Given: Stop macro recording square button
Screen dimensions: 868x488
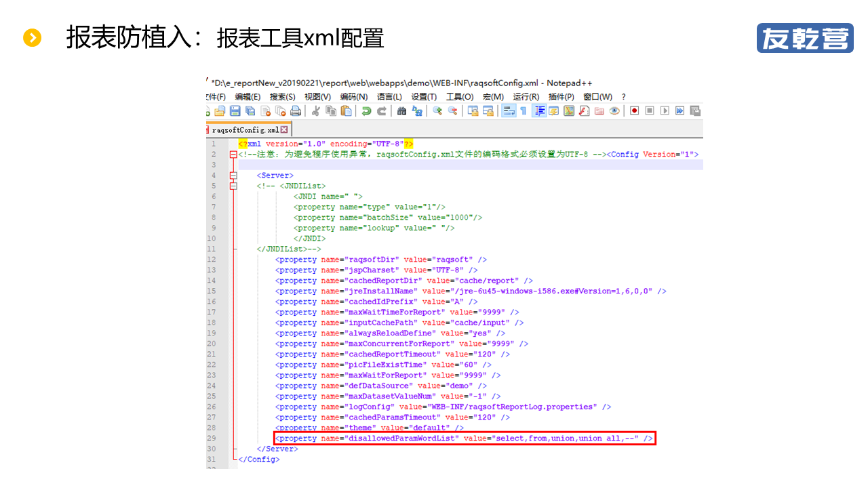Looking at the screenshot, I should 650,111.
